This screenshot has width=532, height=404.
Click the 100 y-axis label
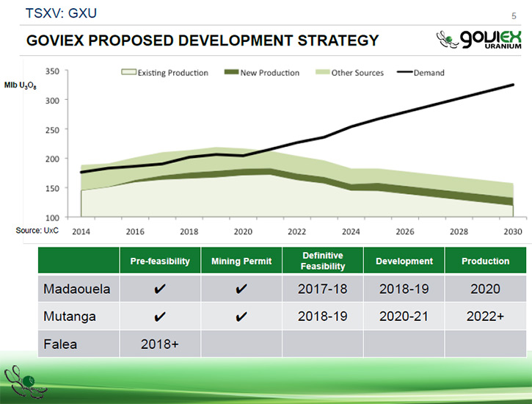pyautogui.click(x=52, y=217)
